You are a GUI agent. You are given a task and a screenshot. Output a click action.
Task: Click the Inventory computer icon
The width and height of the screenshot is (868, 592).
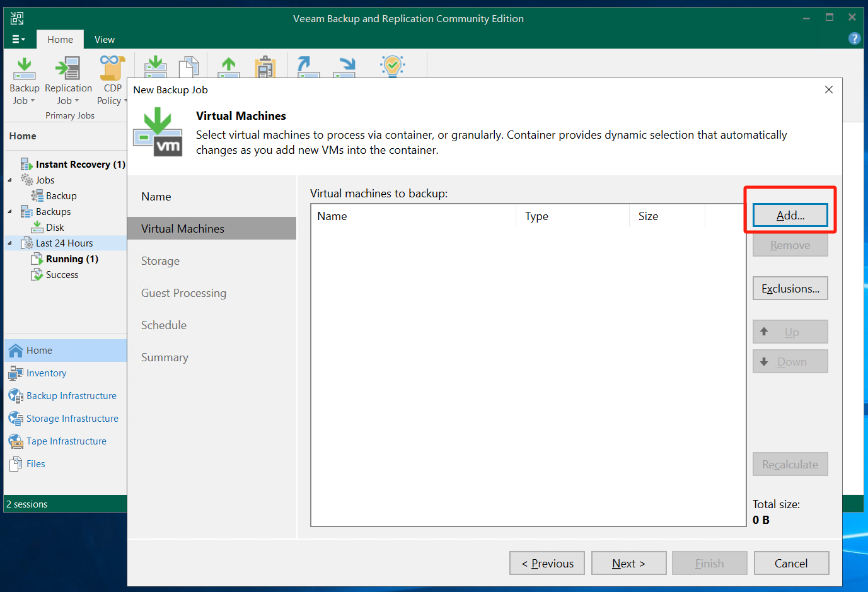(16, 373)
